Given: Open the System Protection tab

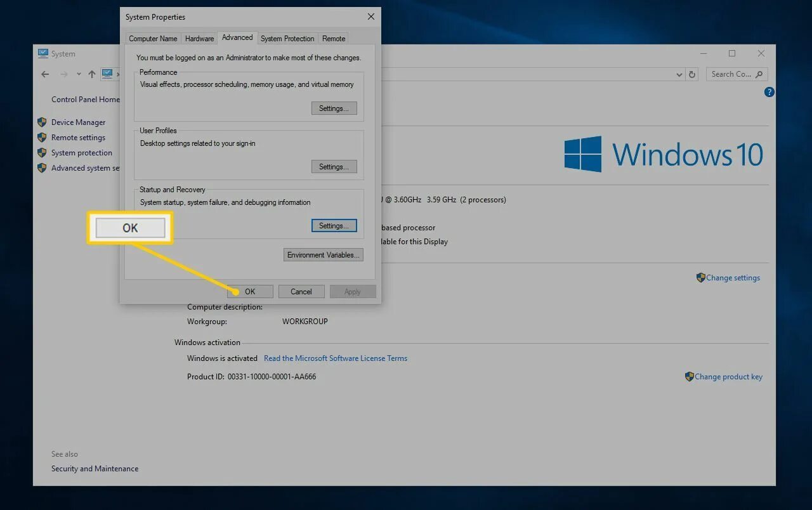Looking at the screenshot, I should [287, 39].
